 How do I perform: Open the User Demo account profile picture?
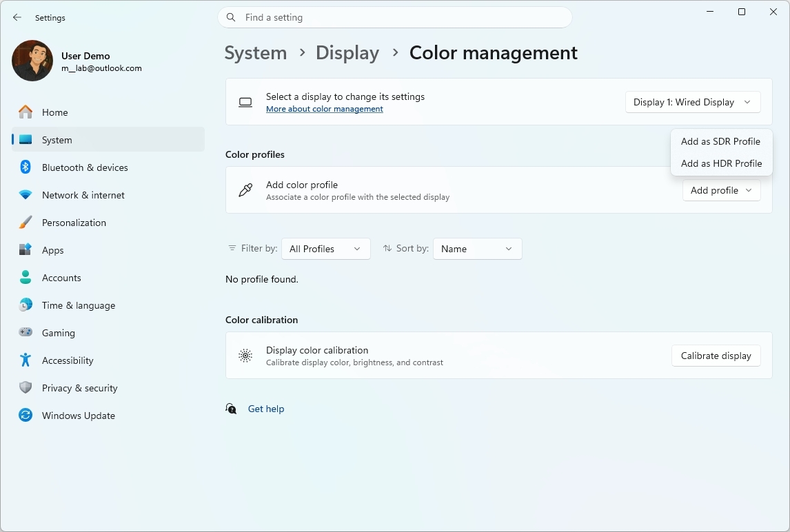pos(32,61)
